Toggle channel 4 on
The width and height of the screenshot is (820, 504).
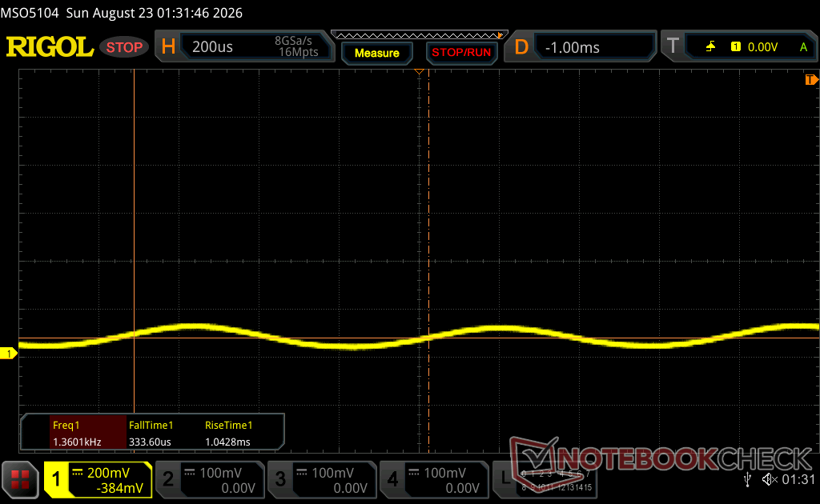click(392, 479)
